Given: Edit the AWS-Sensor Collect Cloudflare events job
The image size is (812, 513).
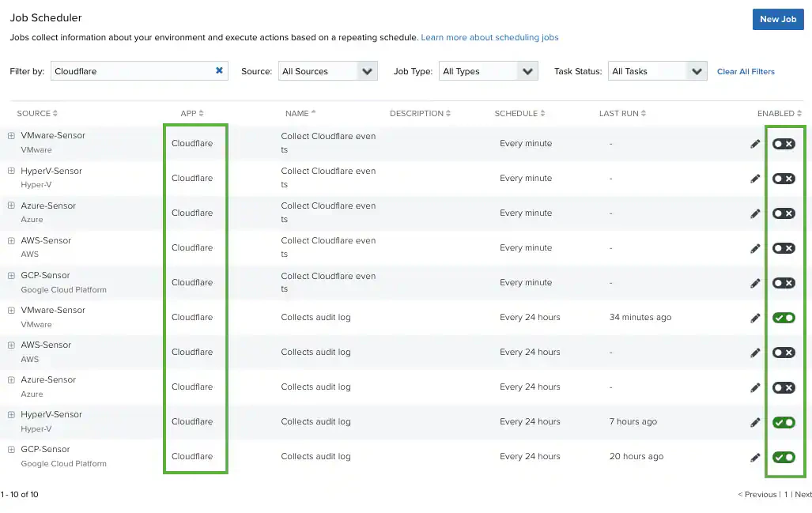Looking at the screenshot, I should point(755,248).
